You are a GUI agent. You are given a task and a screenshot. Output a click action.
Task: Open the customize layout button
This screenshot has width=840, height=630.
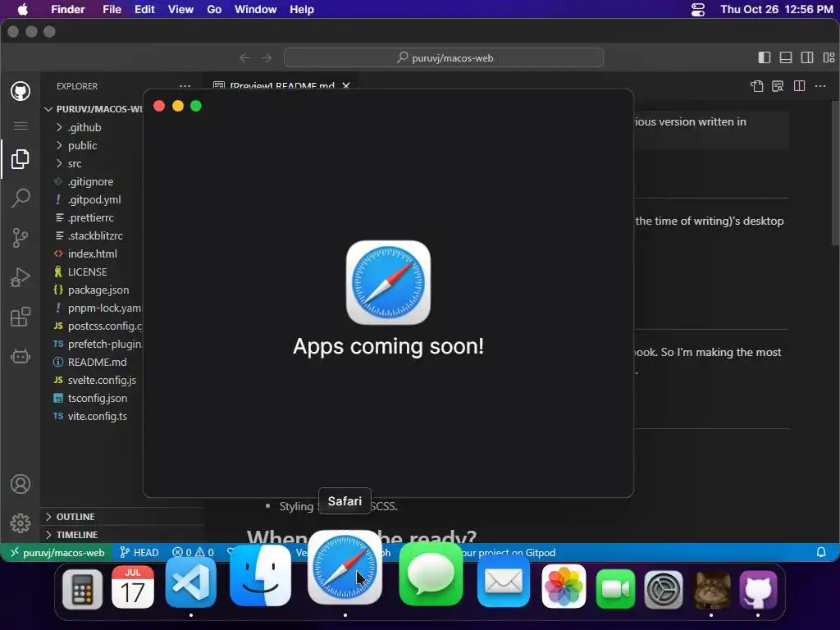(x=829, y=58)
